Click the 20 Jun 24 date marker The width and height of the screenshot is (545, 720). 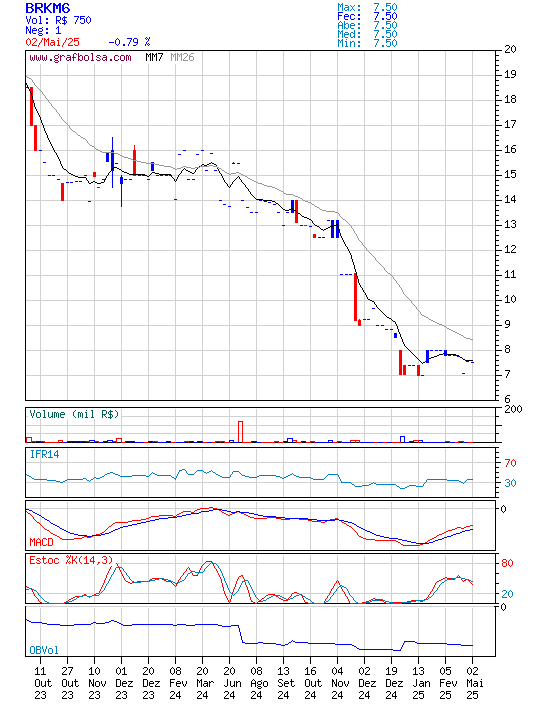coord(230,683)
